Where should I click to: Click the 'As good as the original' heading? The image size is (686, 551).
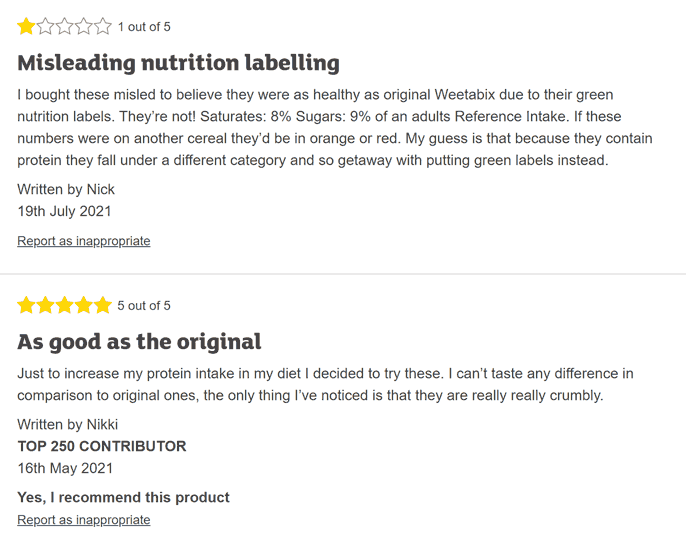coord(139,342)
